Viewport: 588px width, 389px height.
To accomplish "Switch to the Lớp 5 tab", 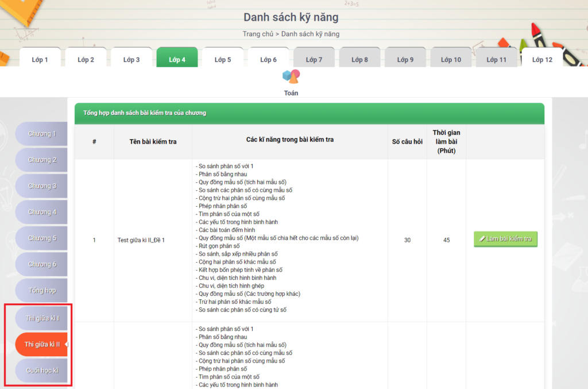I will [x=223, y=57].
